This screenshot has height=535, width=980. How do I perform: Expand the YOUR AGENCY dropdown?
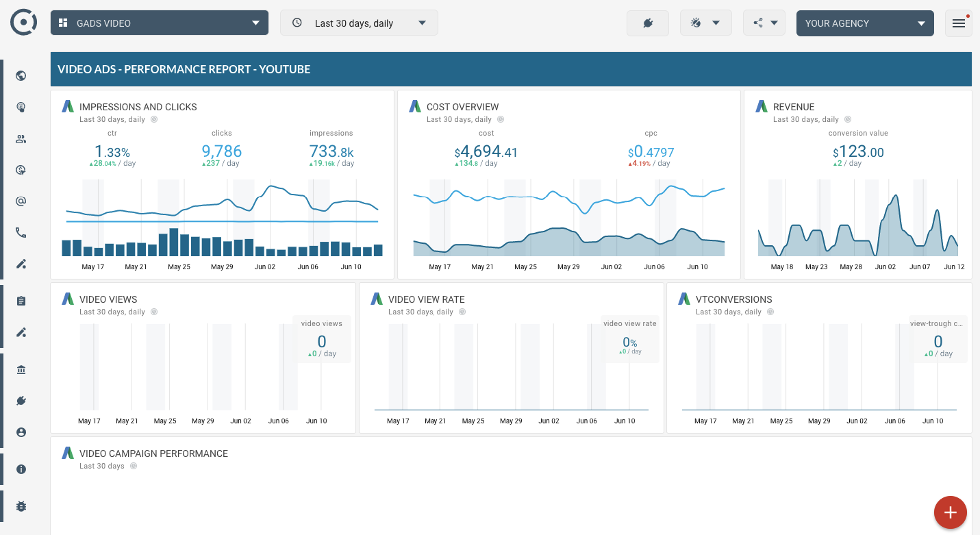tap(864, 23)
